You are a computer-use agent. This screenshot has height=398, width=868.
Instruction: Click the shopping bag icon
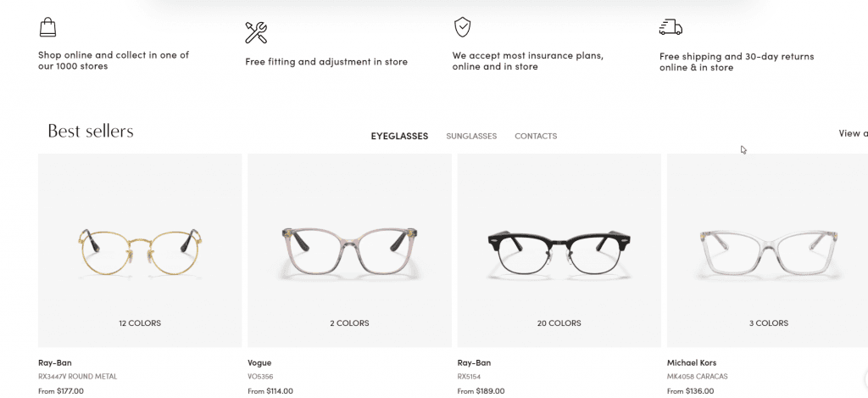(47, 27)
